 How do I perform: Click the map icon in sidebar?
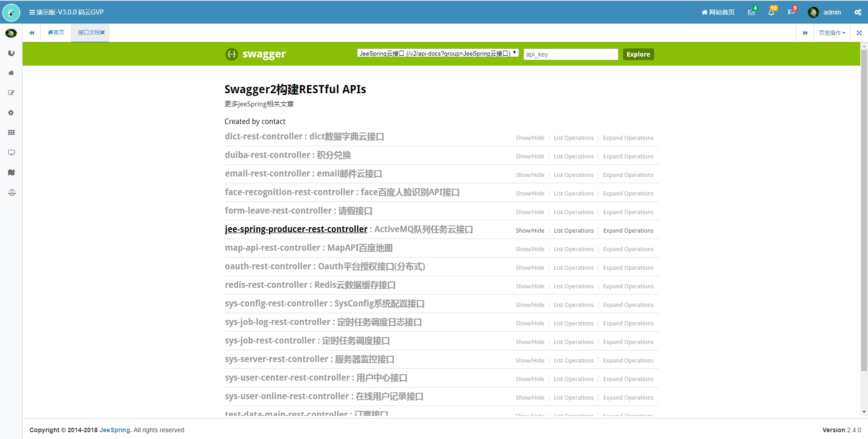[x=11, y=172]
